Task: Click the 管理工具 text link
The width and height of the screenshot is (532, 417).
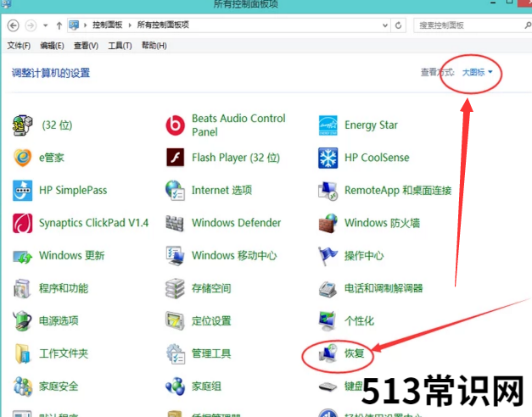Action: pos(211,353)
